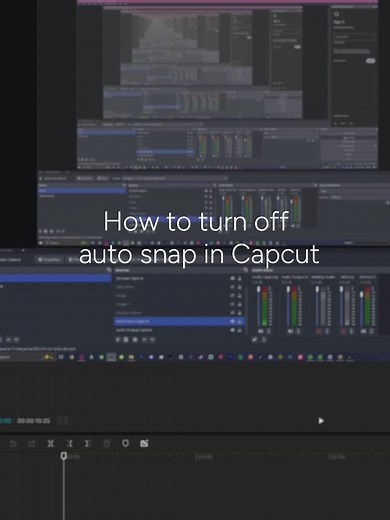Click the Properties button above the Sources panel
The image size is (390, 520).
point(49,259)
